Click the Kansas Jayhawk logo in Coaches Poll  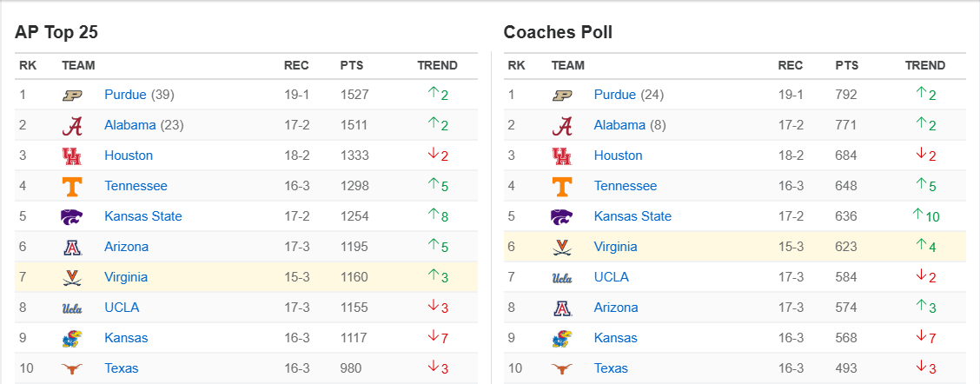[562, 338]
